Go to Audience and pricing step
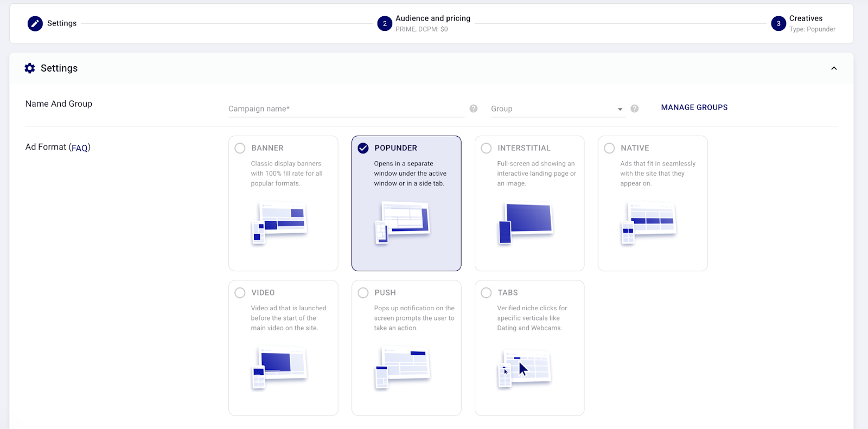 [385, 23]
